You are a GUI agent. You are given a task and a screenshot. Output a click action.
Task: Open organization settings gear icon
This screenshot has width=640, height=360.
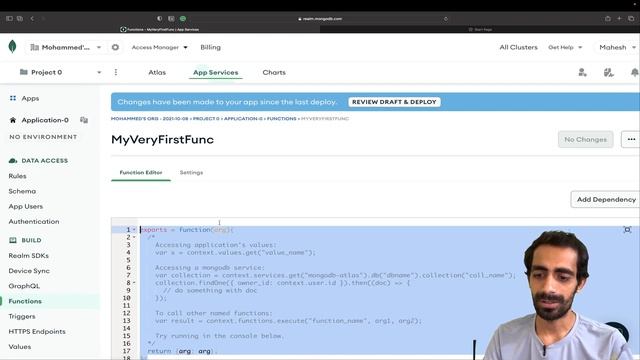[x=115, y=47]
